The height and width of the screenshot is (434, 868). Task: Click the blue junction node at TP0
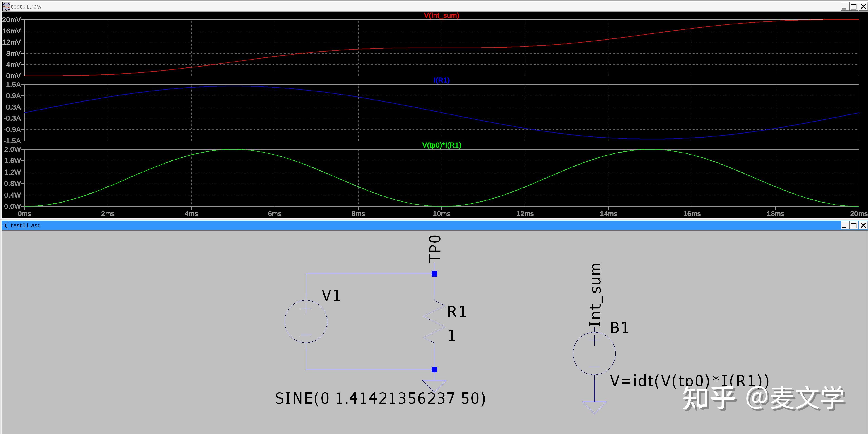click(x=434, y=274)
